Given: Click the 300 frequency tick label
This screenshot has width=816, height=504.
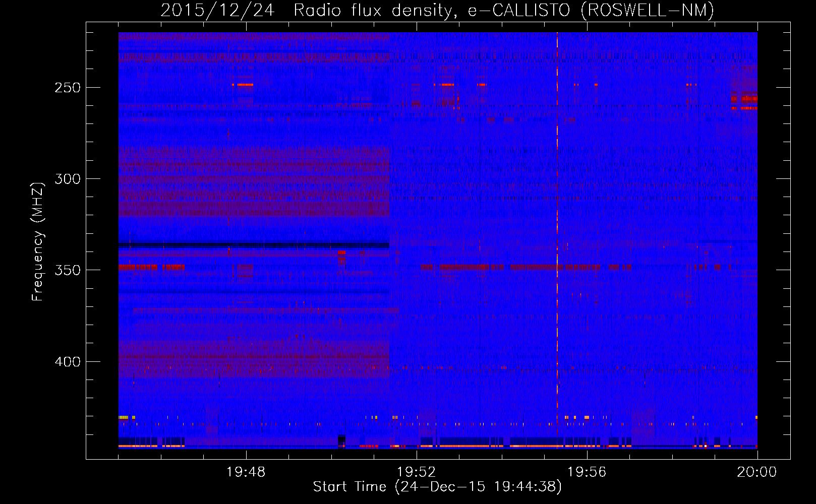Looking at the screenshot, I should (68, 179).
